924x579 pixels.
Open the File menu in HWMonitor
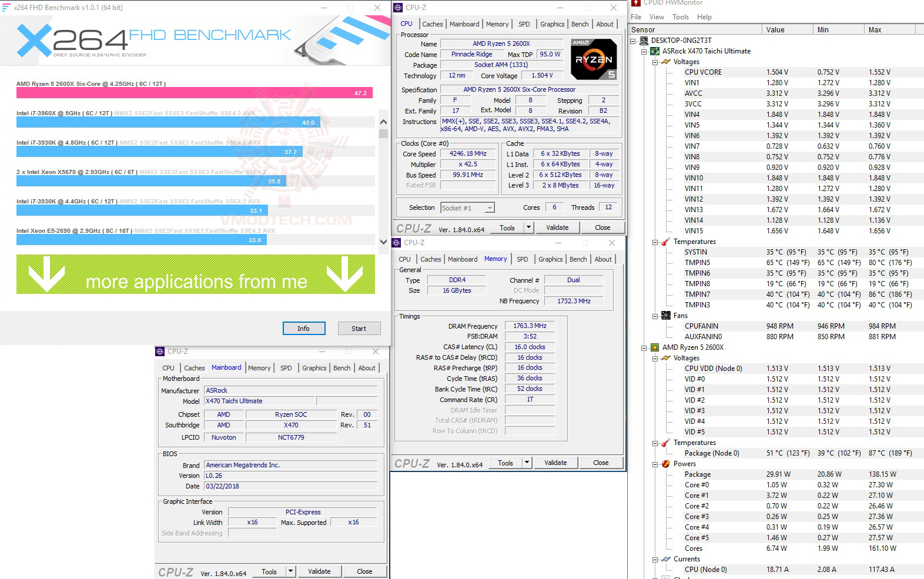(636, 17)
